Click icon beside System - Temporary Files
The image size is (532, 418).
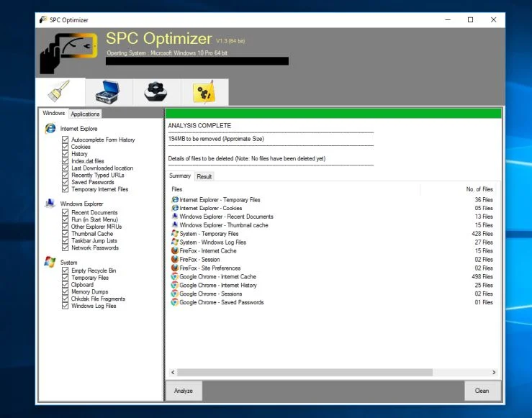coord(175,234)
